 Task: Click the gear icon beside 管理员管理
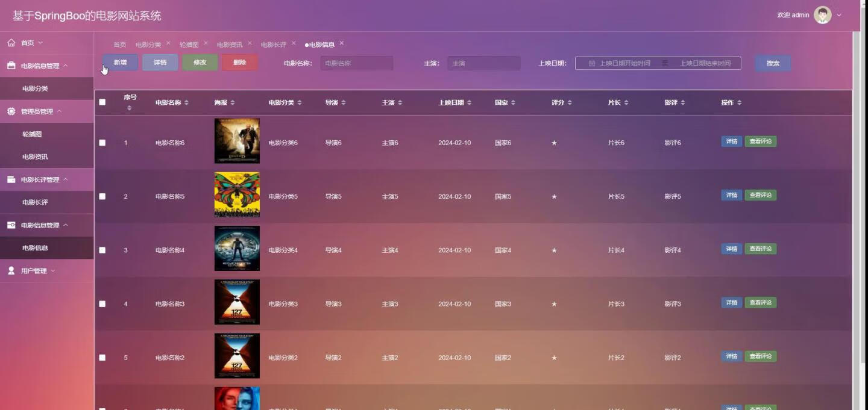[x=11, y=111]
